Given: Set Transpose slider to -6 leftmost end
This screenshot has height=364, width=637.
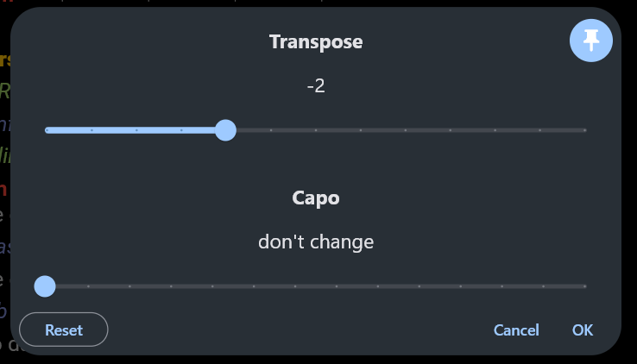Looking at the screenshot, I should click(47, 130).
